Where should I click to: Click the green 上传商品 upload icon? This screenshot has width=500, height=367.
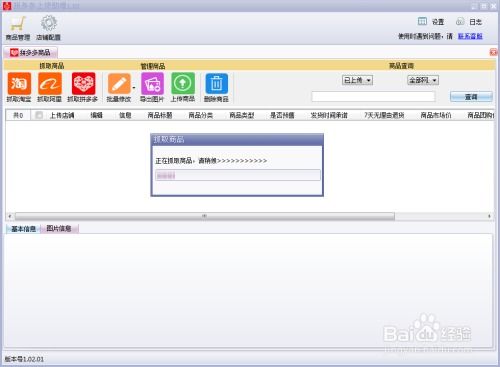coord(183,83)
